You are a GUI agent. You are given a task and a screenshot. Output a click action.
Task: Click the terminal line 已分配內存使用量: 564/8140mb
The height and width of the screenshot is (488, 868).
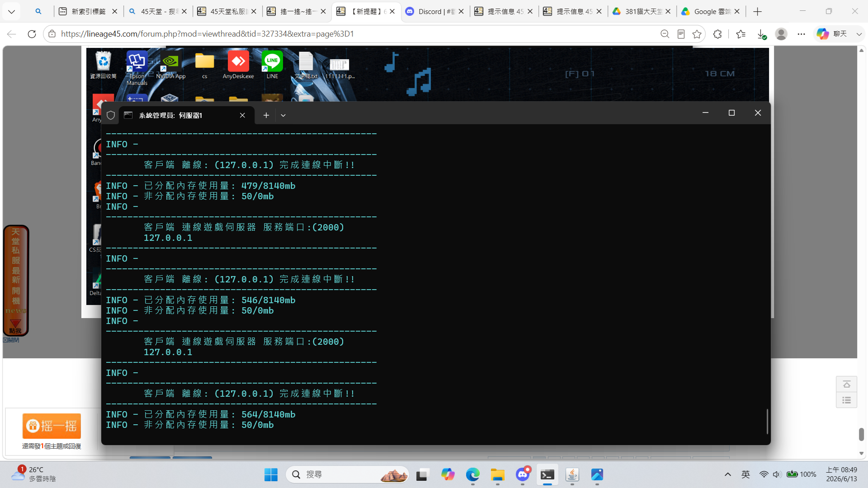pyautogui.click(x=201, y=414)
